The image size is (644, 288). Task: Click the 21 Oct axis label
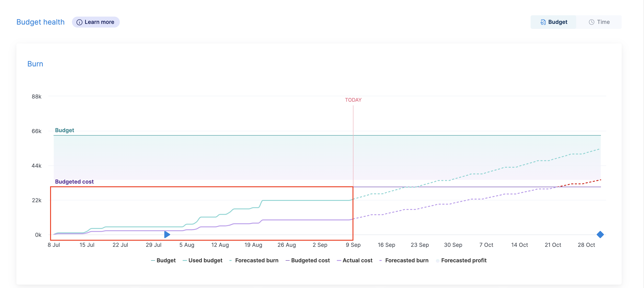(x=553, y=245)
